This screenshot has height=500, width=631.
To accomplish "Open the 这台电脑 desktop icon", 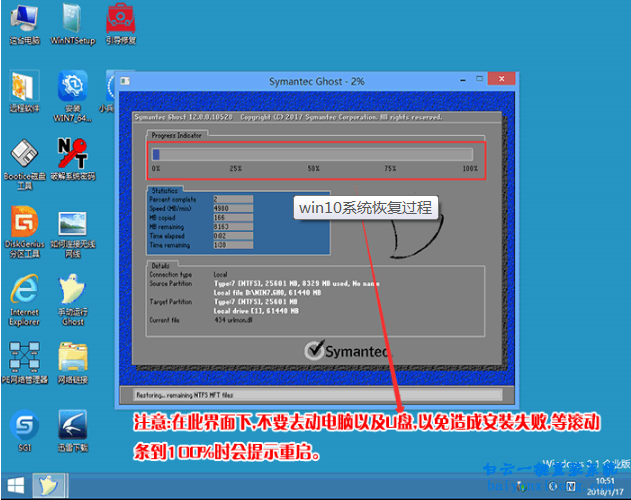I will click(23, 19).
